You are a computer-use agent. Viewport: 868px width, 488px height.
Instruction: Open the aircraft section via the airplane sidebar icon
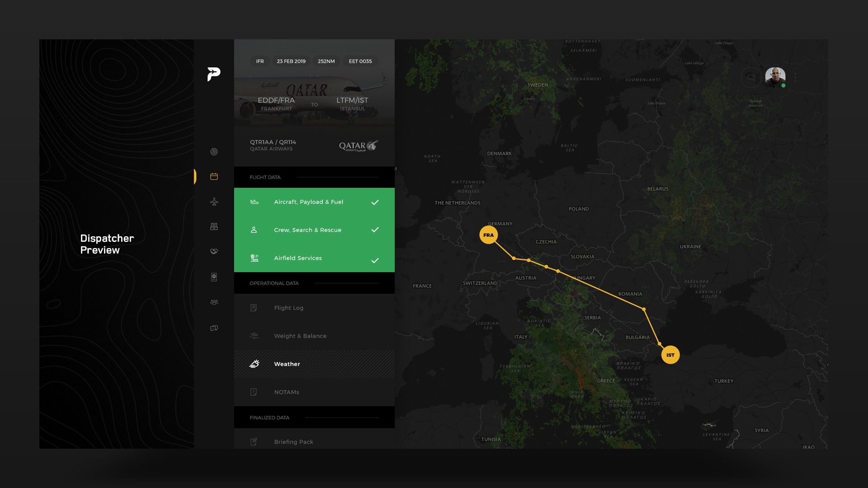click(214, 202)
